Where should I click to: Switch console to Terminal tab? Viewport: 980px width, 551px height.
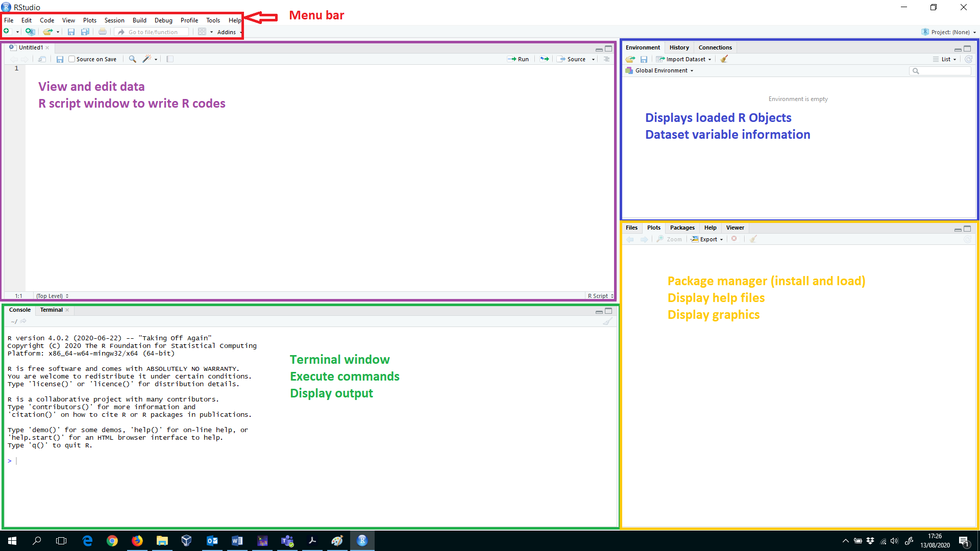pyautogui.click(x=51, y=310)
